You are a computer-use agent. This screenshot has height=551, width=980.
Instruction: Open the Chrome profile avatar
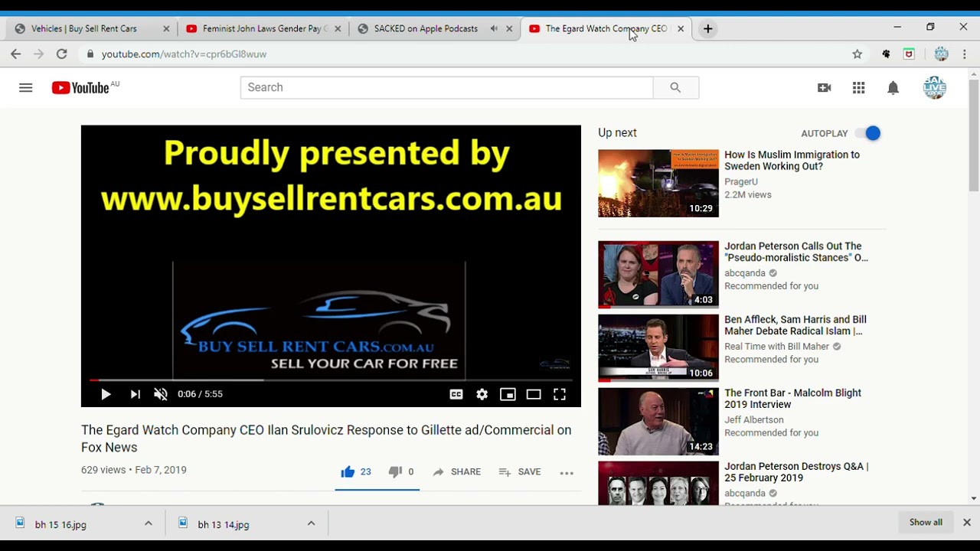(941, 54)
